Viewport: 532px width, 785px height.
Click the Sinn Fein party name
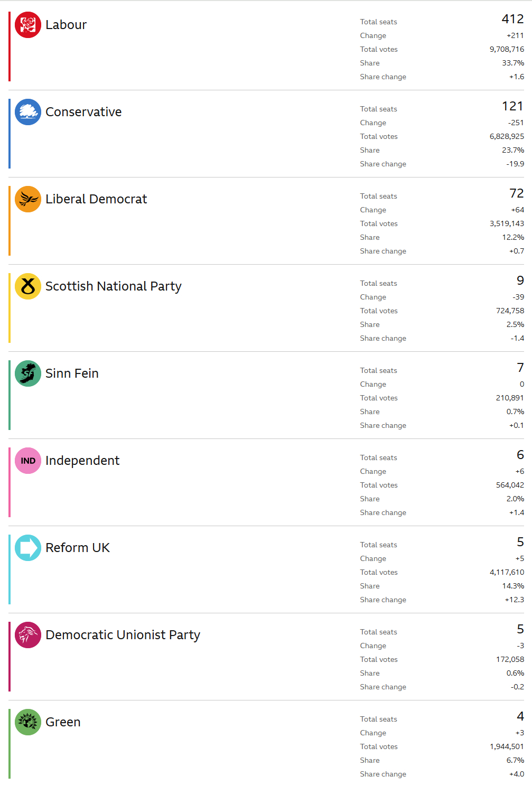(x=72, y=373)
